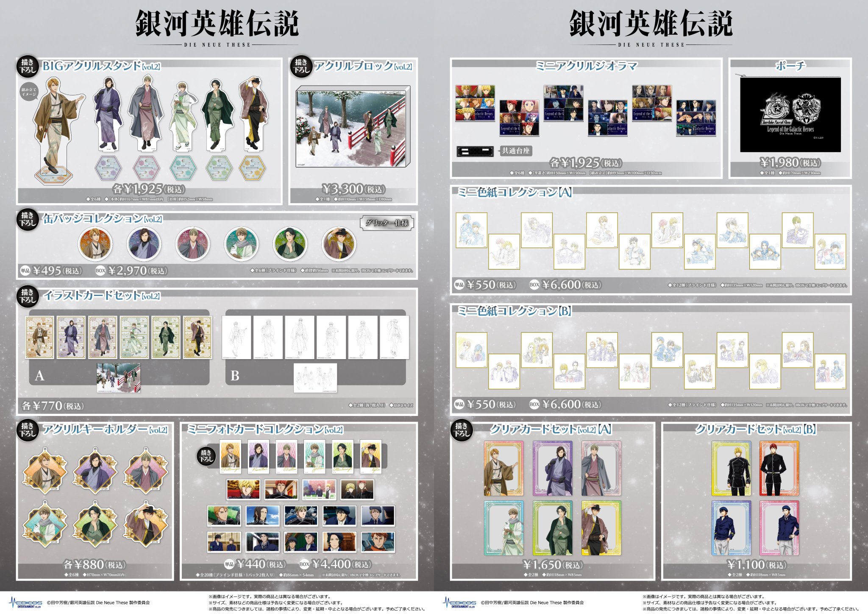Image resolution: width=868 pixels, height=614 pixels.
Task: Click the snowy bridge acrylic block image
Action: click(353, 127)
